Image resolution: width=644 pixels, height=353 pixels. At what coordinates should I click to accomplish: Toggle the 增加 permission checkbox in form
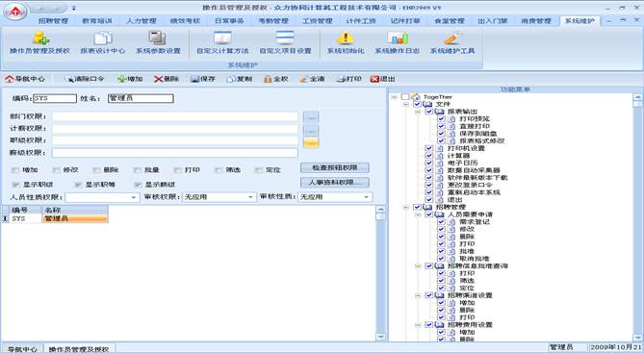point(15,170)
